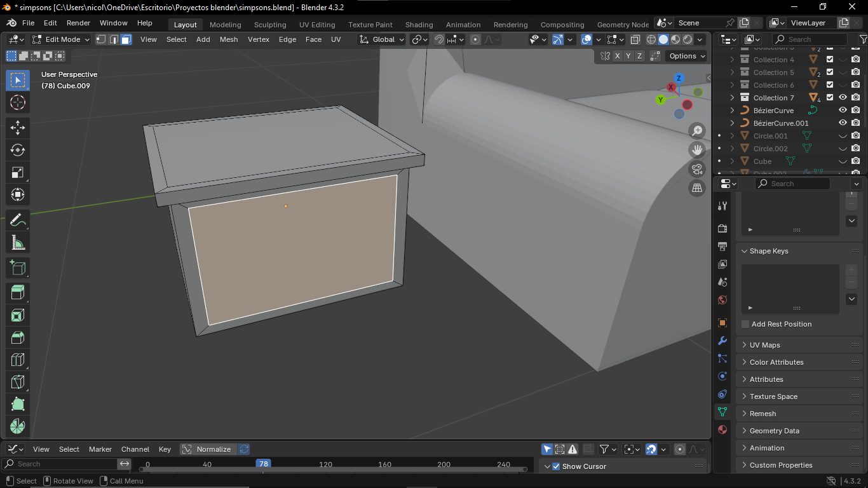Open the Tool properties tab
The image size is (868, 488).
pyautogui.click(x=722, y=206)
